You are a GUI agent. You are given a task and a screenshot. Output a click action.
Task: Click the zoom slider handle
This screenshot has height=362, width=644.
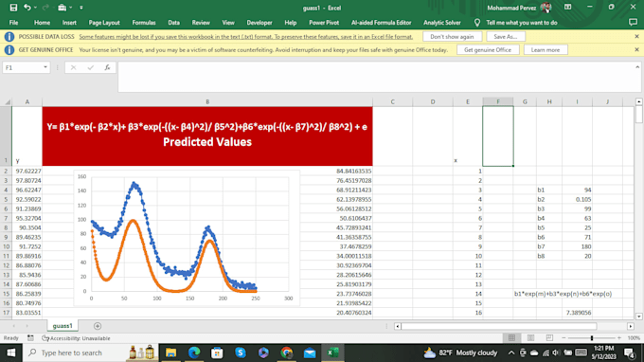592,337
